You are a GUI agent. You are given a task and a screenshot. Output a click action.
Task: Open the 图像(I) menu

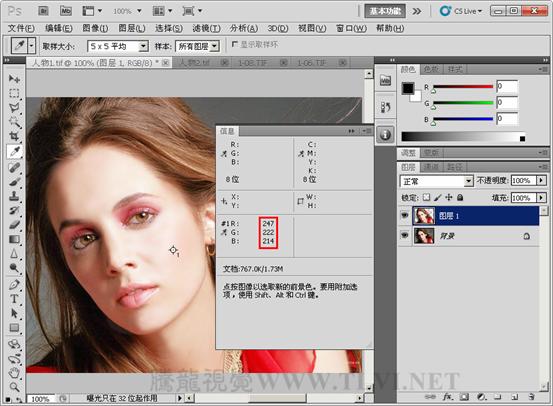(x=95, y=28)
